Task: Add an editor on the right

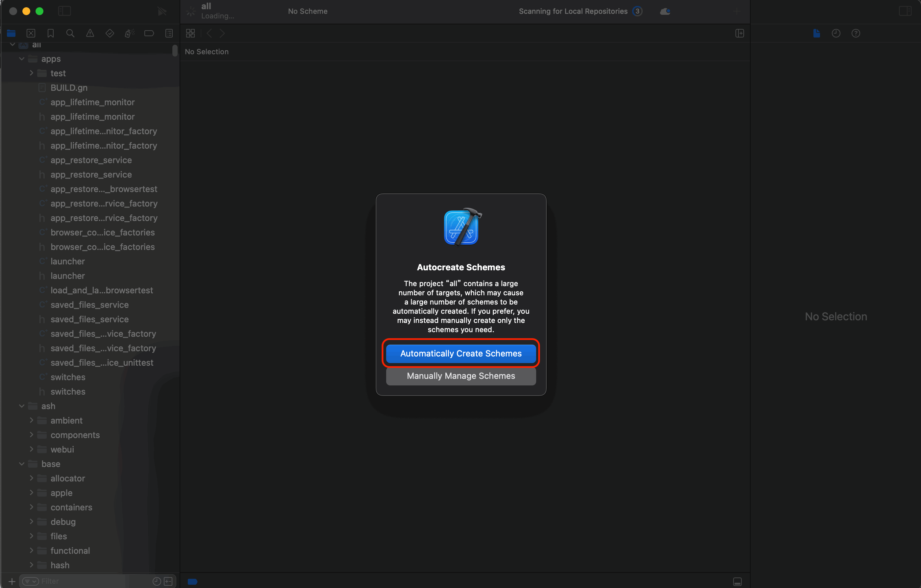Action: 740,33
